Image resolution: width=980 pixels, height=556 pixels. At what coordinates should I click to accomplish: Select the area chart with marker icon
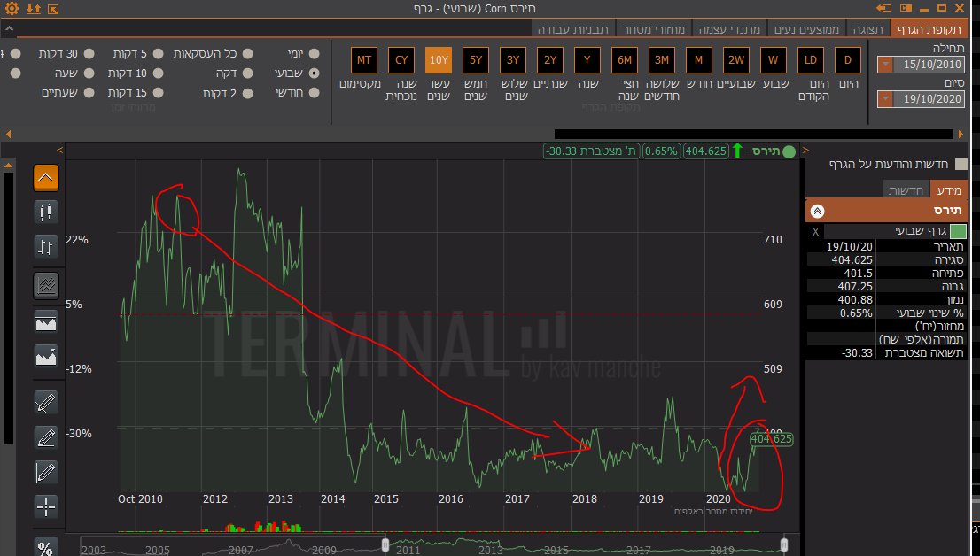45,357
